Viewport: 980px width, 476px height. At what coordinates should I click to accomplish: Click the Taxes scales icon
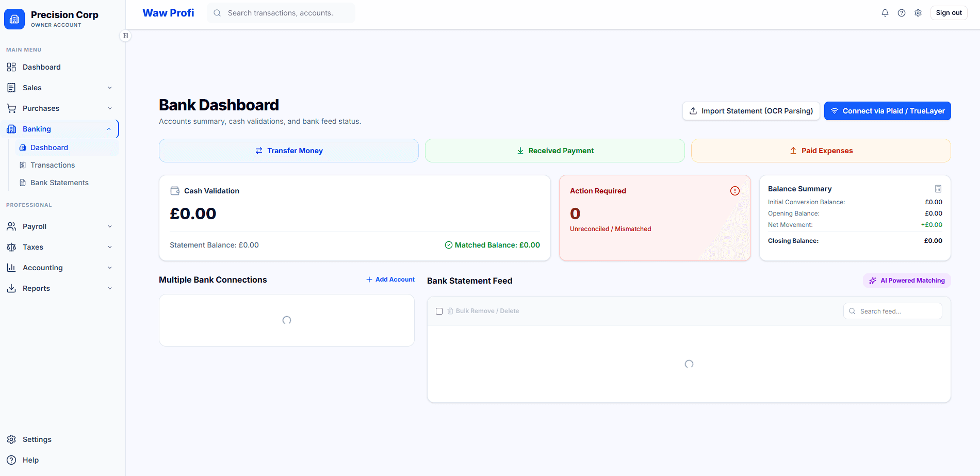pyautogui.click(x=11, y=247)
